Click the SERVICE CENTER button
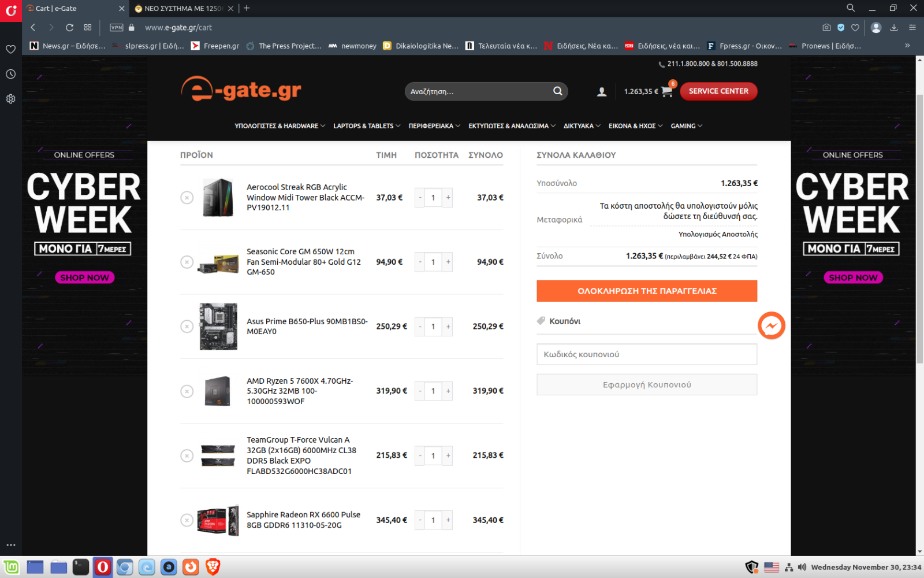The image size is (924, 578). (x=718, y=91)
